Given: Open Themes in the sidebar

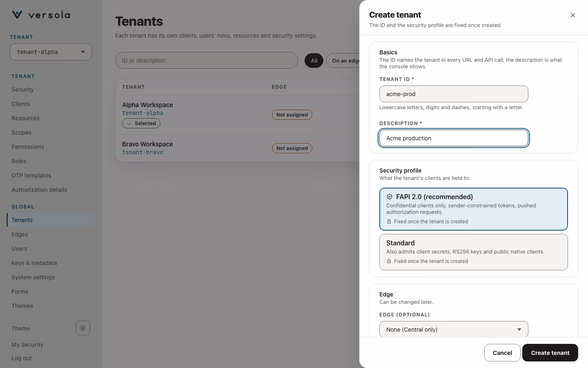Looking at the screenshot, I should pyautogui.click(x=22, y=306).
